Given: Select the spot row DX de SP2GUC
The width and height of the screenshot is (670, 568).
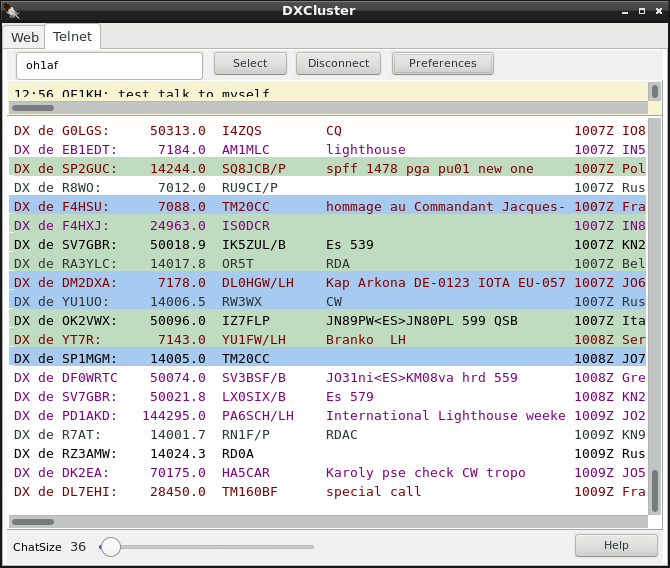Looking at the screenshot, I should pos(327,168).
